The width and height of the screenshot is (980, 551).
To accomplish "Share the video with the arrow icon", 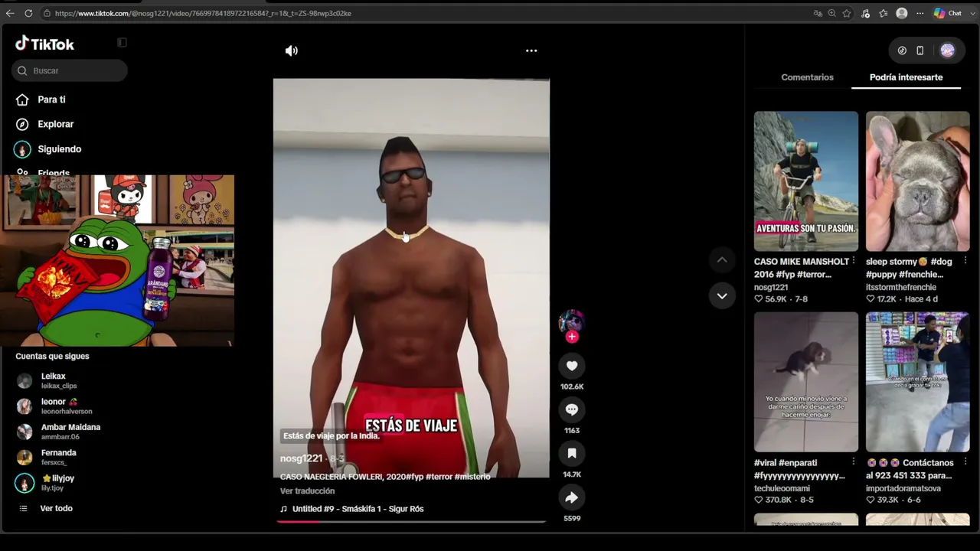I will click(x=572, y=497).
